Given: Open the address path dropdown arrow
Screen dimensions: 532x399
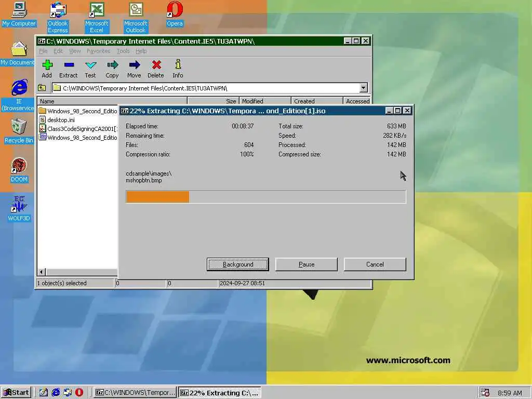Looking at the screenshot, I should [363, 88].
